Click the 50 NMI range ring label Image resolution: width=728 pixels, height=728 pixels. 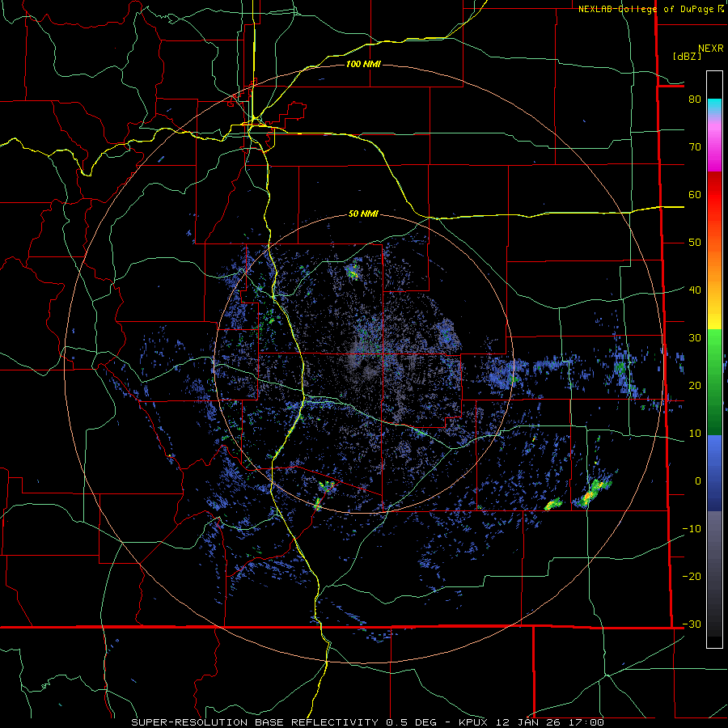pos(363,214)
